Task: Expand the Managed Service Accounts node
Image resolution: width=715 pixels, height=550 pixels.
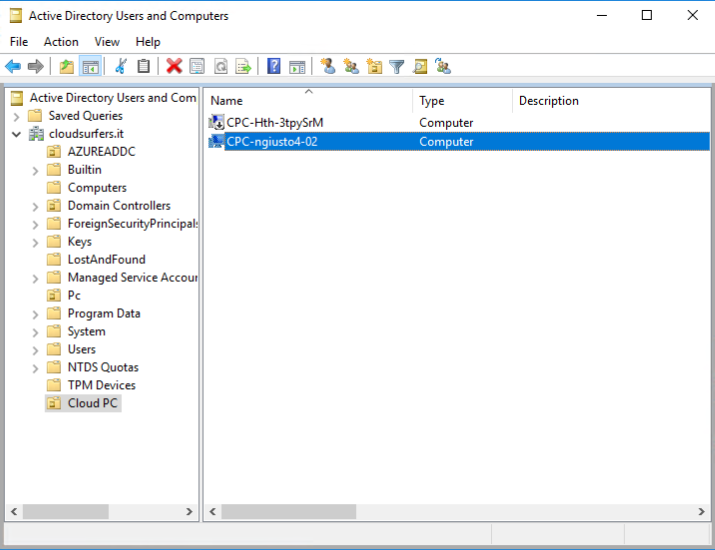Action: [35, 278]
